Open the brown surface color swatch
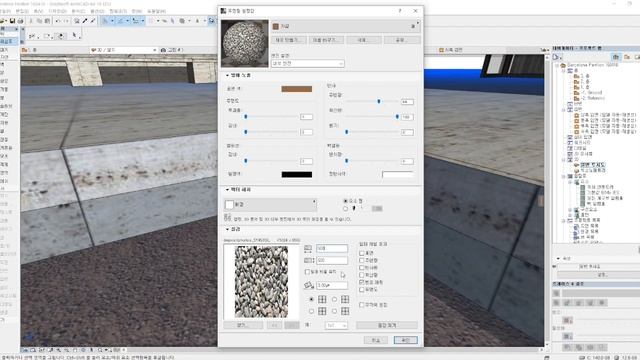The width and height of the screenshot is (640, 360). pyautogui.click(x=297, y=89)
